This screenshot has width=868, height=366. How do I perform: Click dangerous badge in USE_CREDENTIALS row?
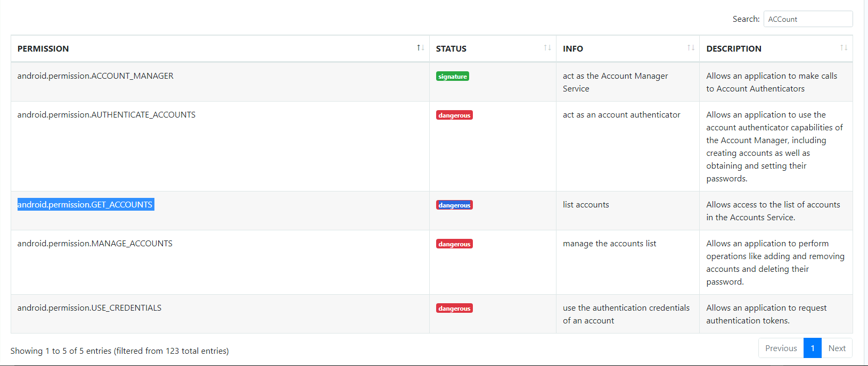pyautogui.click(x=454, y=309)
